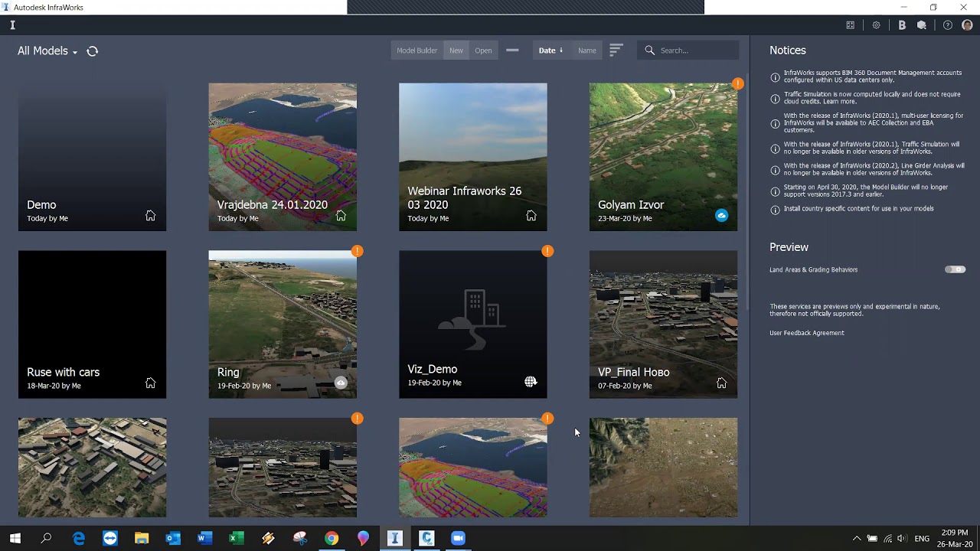Open application settings gear icon

(x=876, y=25)
